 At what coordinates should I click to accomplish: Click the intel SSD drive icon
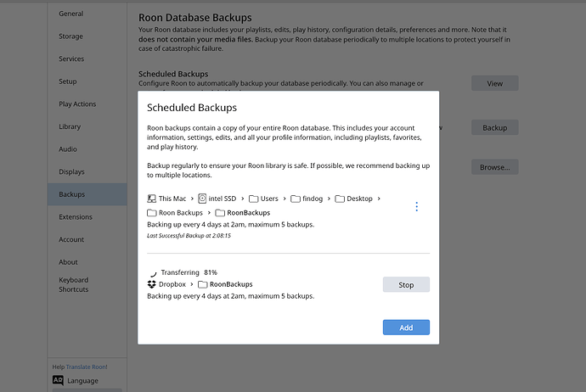coord(202,199)
